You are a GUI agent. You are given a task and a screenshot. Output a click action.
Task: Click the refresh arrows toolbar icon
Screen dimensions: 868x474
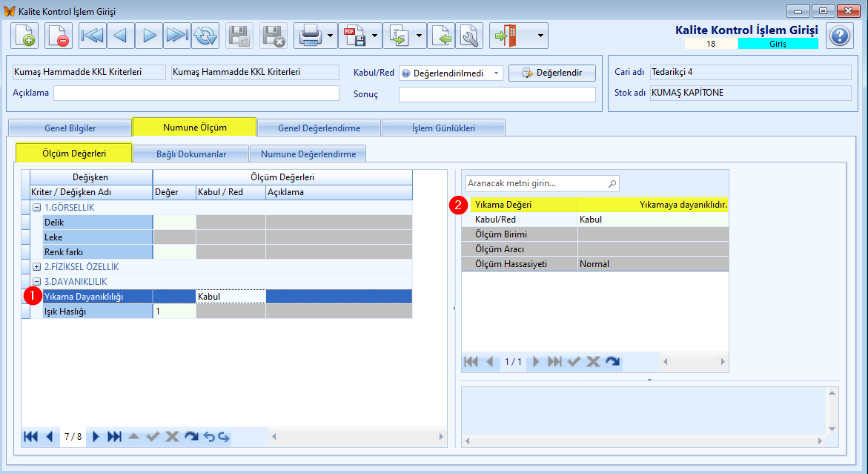pyautogui.click(x=205, y=36)
